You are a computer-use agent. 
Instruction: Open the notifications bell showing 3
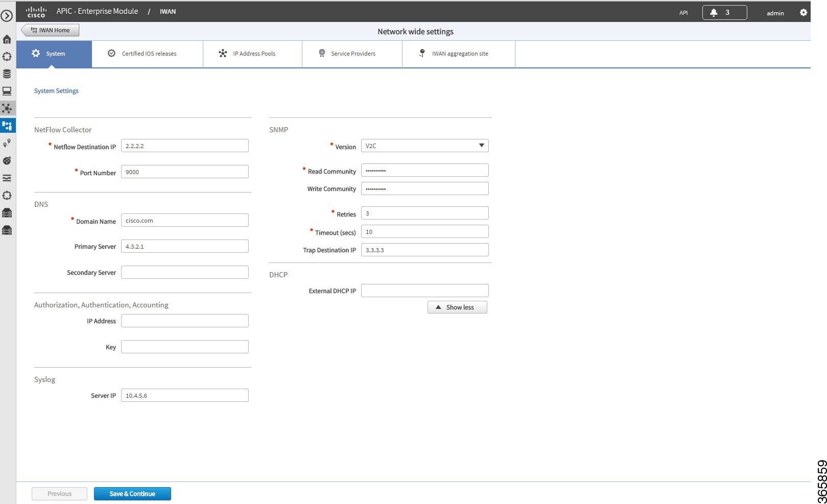point(724,12)
